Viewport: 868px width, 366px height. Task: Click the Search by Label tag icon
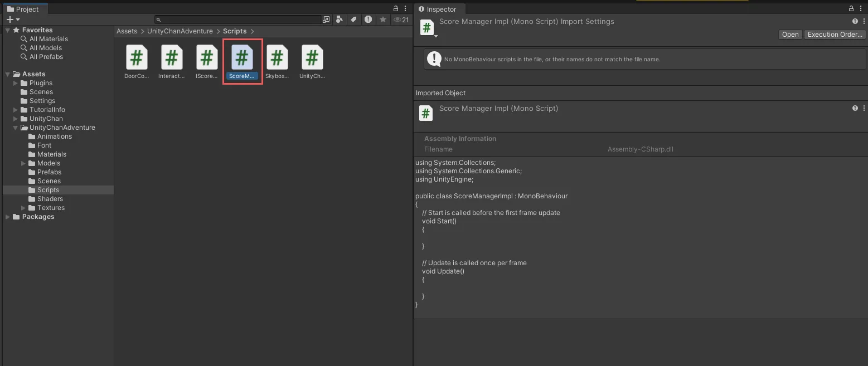coord(353,19)
